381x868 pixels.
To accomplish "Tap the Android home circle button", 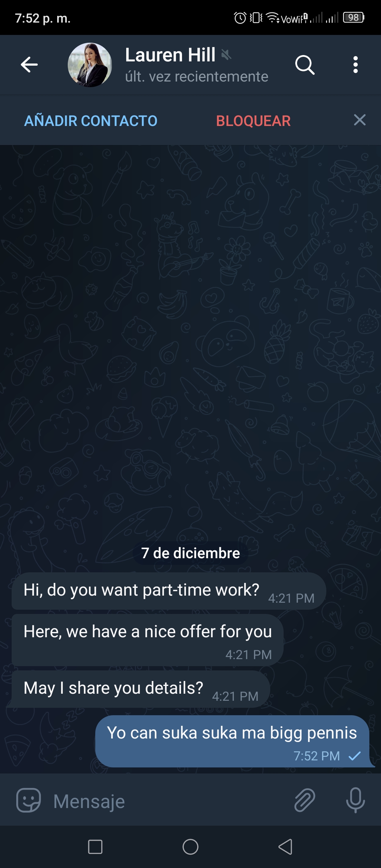I will pos(190,847).
